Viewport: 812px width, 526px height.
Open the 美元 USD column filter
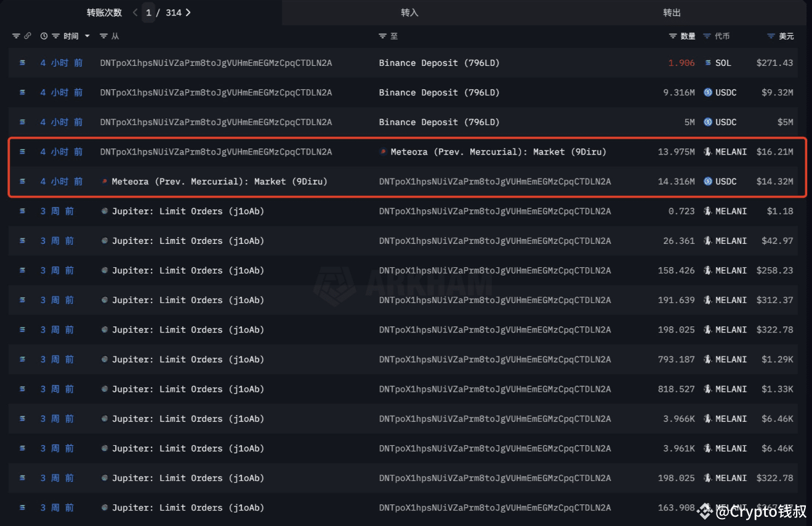(x=771, y=36)
